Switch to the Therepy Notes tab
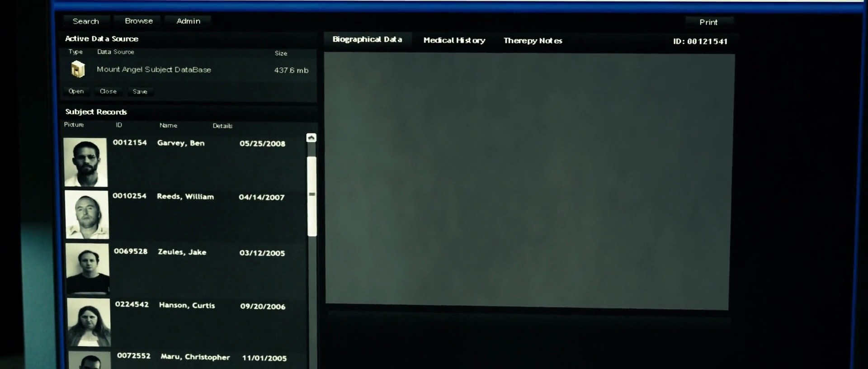Image resolution: width=868 pixels, height=369 pixels. [533, 41]
